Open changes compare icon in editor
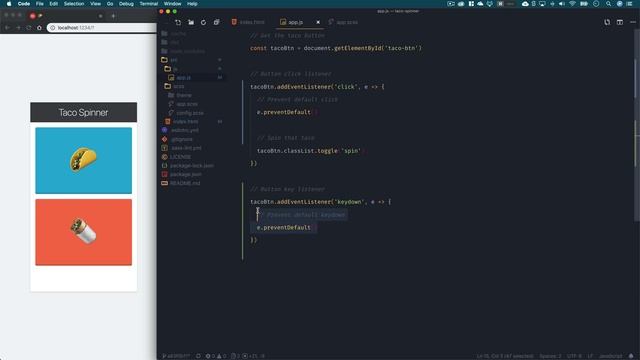 tap(607, 22)
